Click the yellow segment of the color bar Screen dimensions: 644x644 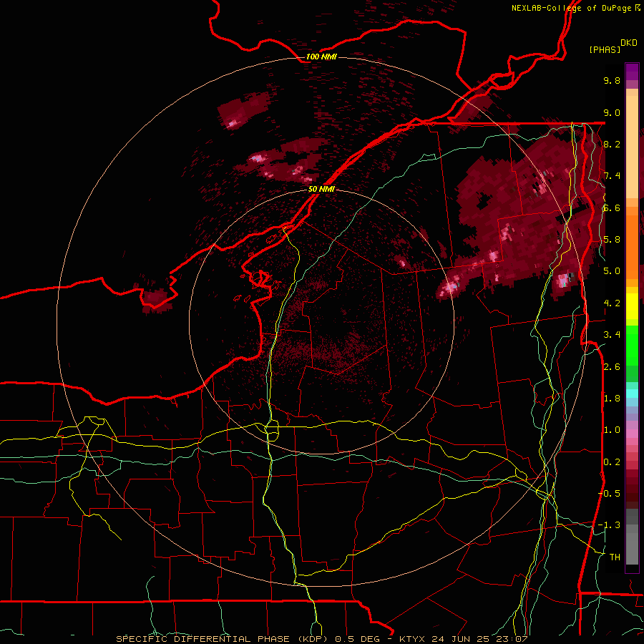click(632, 306)
